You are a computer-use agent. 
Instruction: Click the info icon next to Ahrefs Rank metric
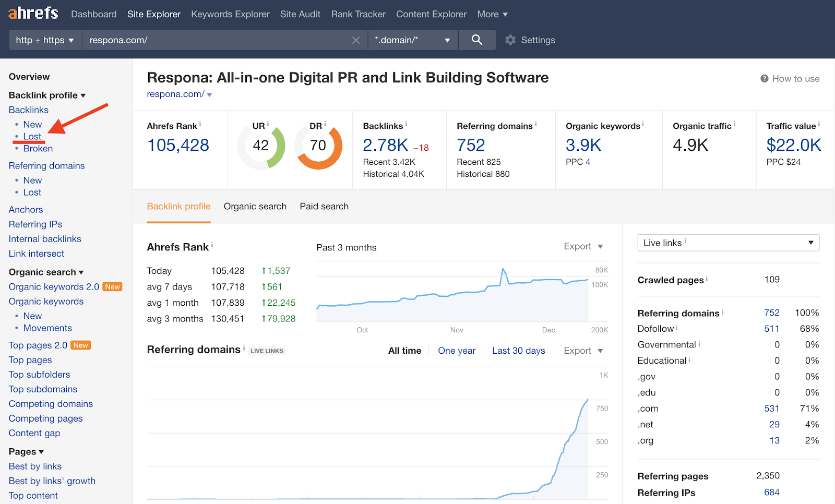coord(200,124)
